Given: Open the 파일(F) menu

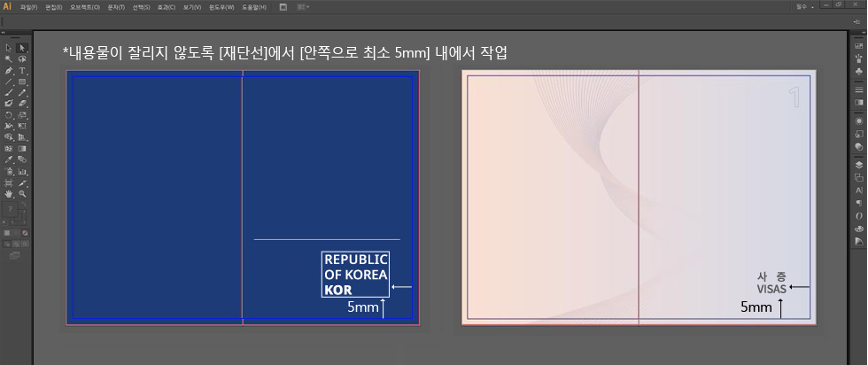Looking at the screenshot, I should [x=28, y=7].
